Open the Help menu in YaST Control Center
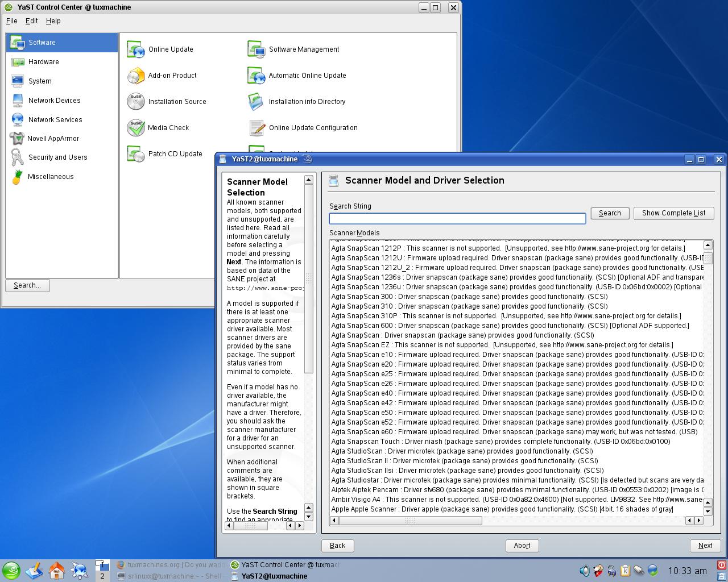This screenshot has width=728, height=582. 53,21
